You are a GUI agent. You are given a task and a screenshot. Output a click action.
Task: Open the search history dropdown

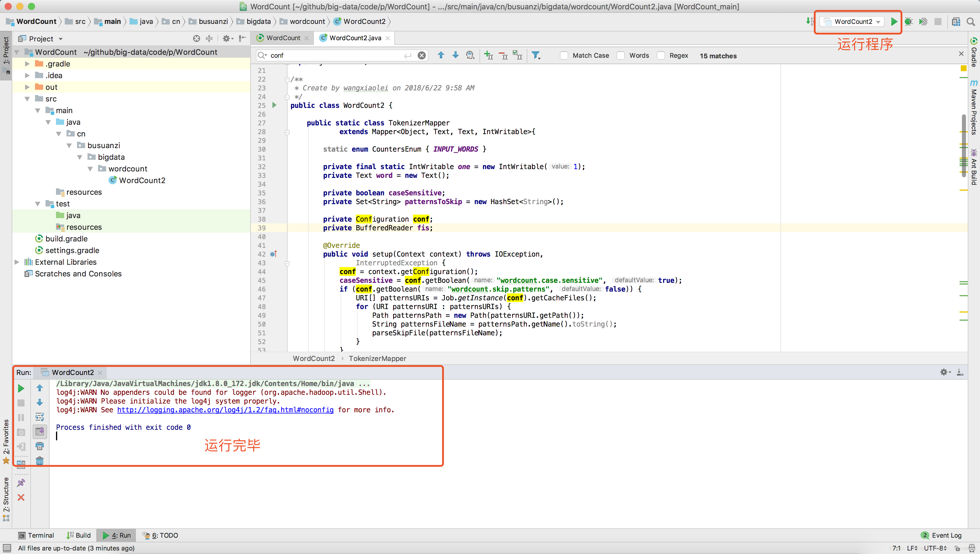[x=262, y=56]
